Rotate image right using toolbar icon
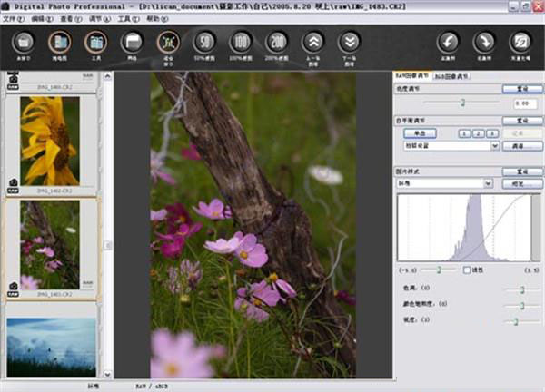This screenshot has width=545, height=392. click(x=482, y=43)
